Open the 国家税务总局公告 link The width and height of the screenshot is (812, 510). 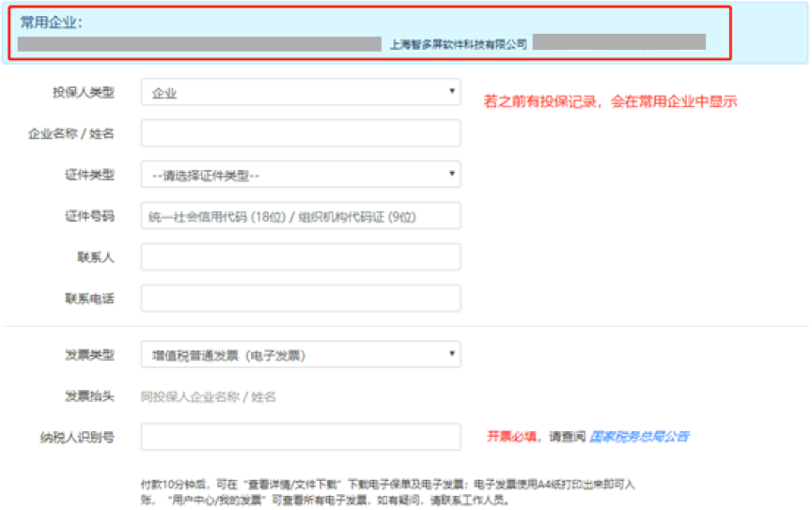[x=639, y=437]
